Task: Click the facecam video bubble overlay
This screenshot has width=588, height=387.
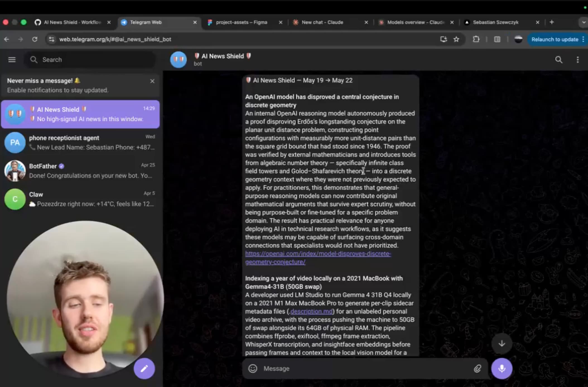Action: click(85, 300)
